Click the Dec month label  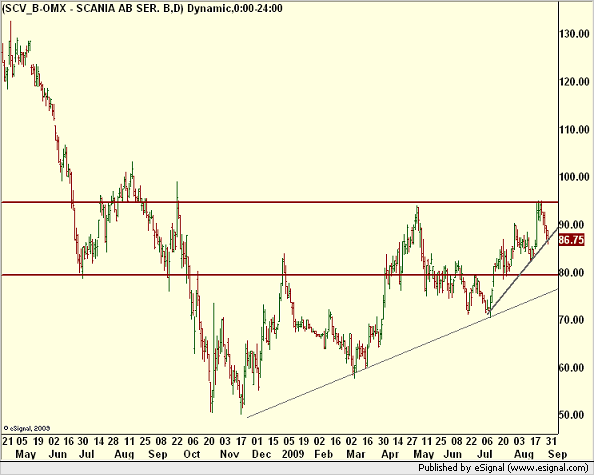coord(261,454)
